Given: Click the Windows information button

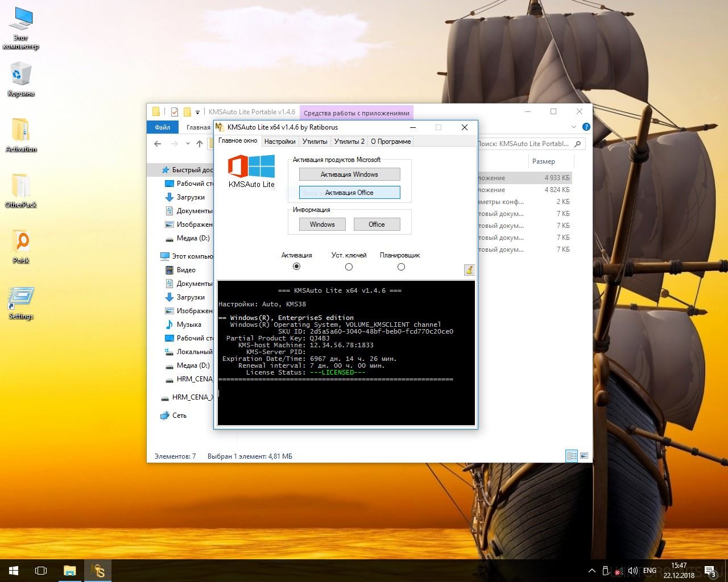Looking at the screenshot, I should (322, 225).
